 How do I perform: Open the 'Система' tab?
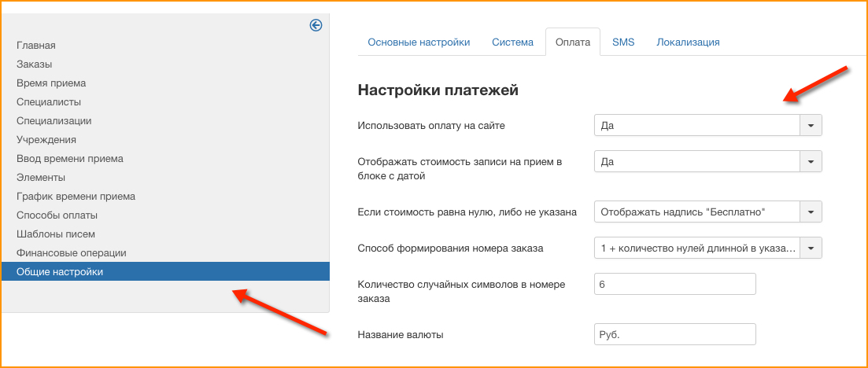pos(512,42)
